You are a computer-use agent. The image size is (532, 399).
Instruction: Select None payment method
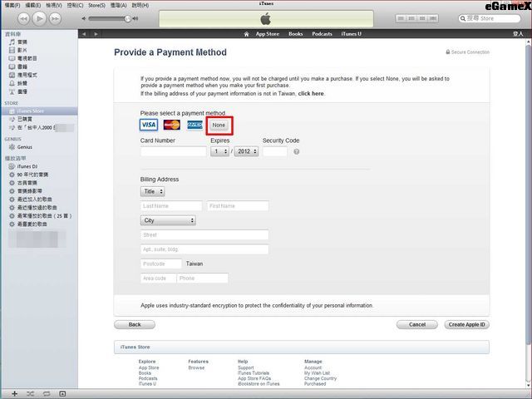point(219,126)
